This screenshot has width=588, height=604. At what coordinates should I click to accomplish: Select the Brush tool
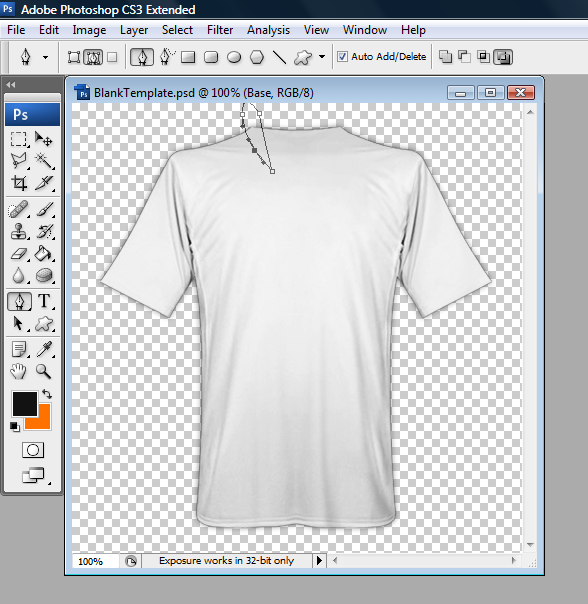(x=44, y=210)
